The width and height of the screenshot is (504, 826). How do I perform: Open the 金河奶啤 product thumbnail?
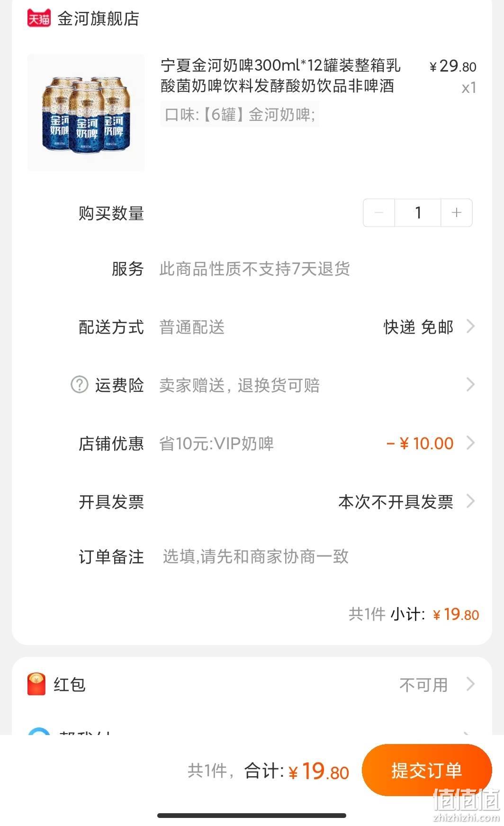point(86,113)
